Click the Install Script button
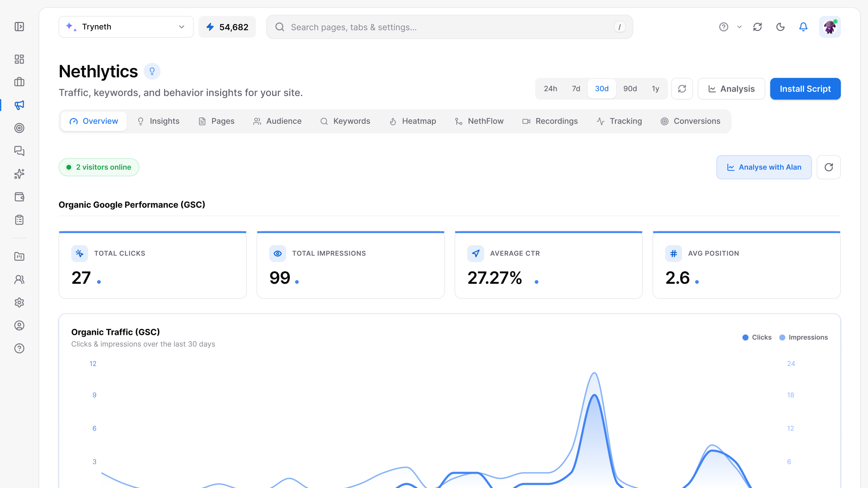The width and height of the screenshot is (868, 488). (805, 89)
